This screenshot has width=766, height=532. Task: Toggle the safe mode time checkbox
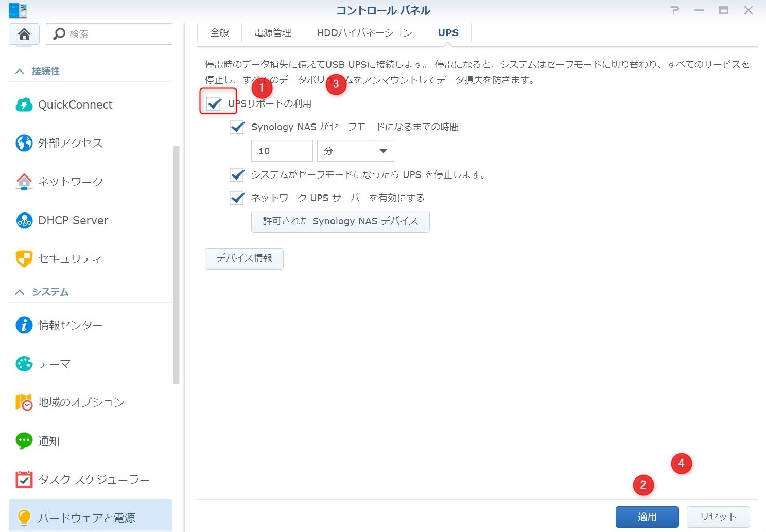click(237, 127)
